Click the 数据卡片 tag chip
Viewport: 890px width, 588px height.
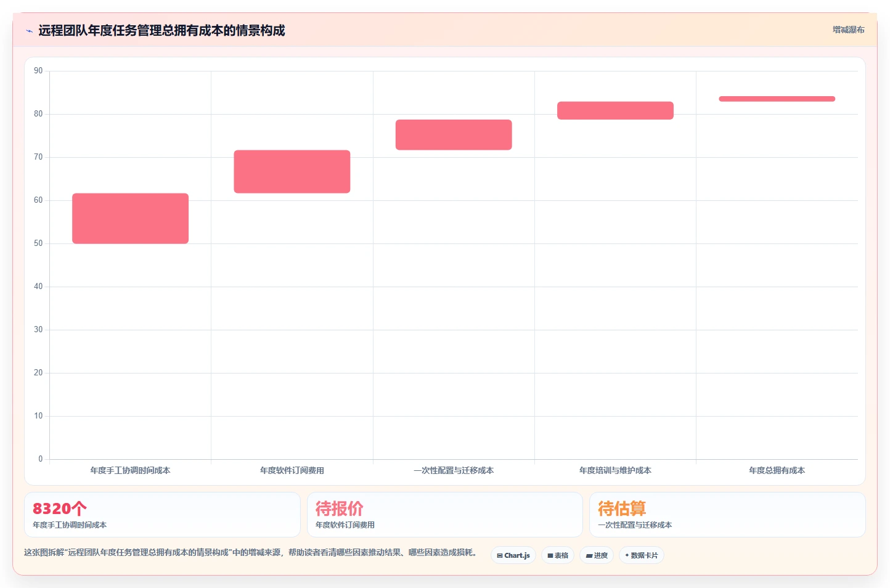point(642,555)
